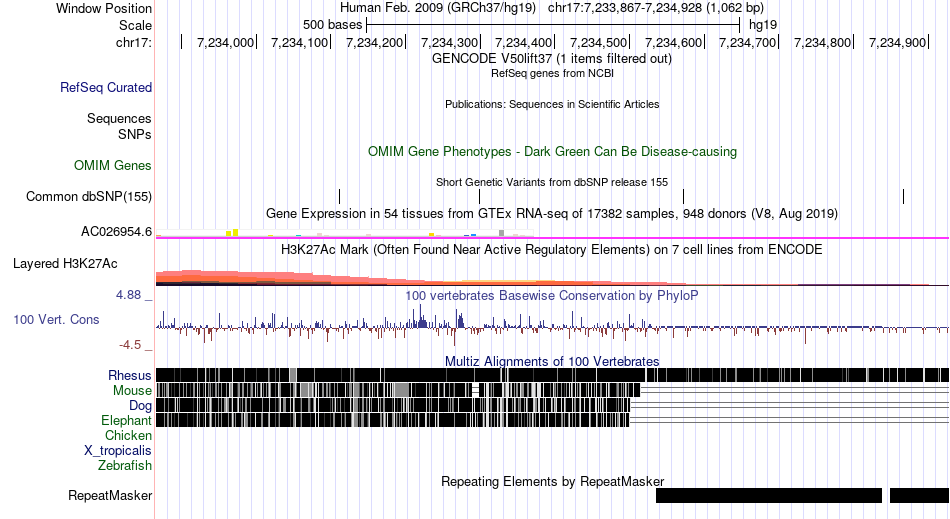Click the 4.88 conservation upper limit value

(128, 295)
